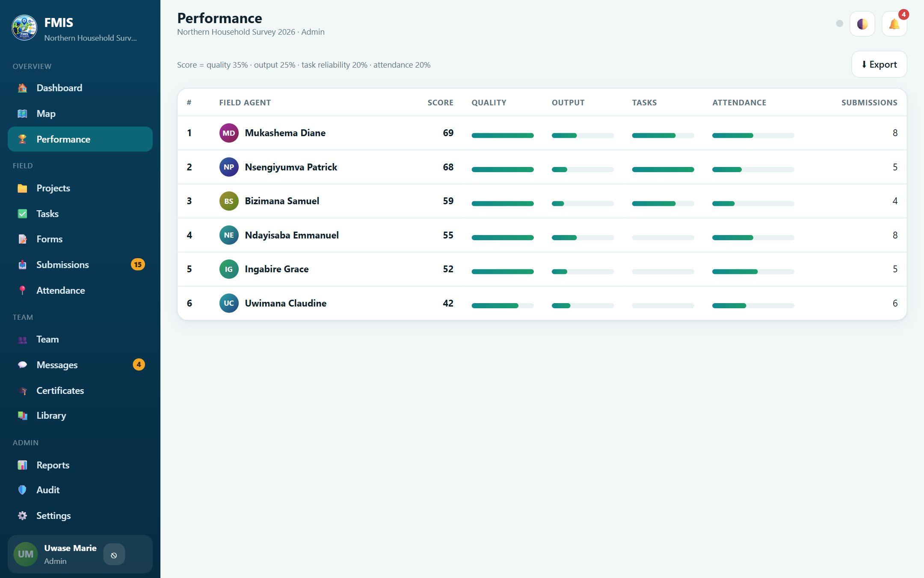924x578 pixels.
Task: Click the Submissions inbox icon
Action: (22, 265)
